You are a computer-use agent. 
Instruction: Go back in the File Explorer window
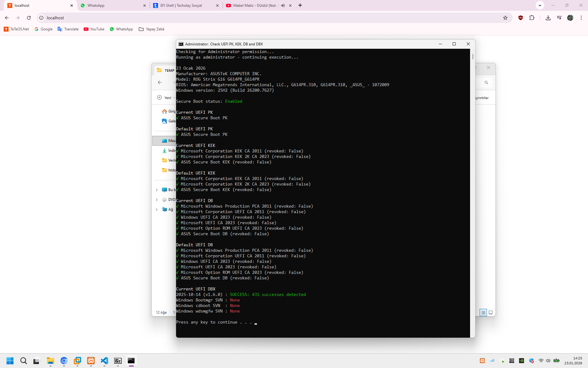(x=160, y=82)
